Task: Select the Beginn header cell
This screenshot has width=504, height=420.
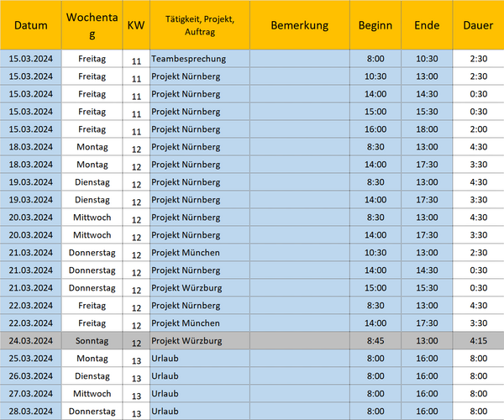Action: tap(375, 25)
